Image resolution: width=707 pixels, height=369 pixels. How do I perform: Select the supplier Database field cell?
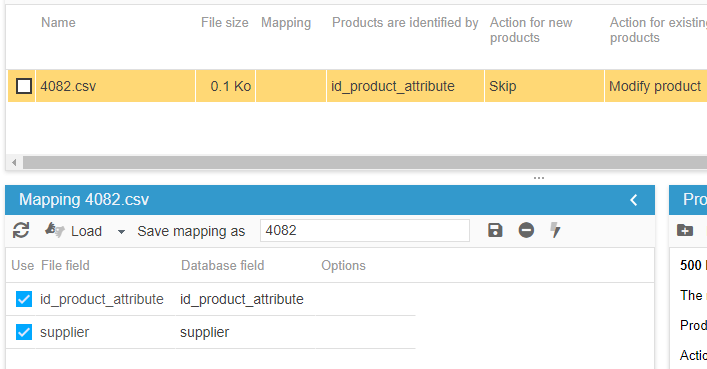(x=245, y=332)
